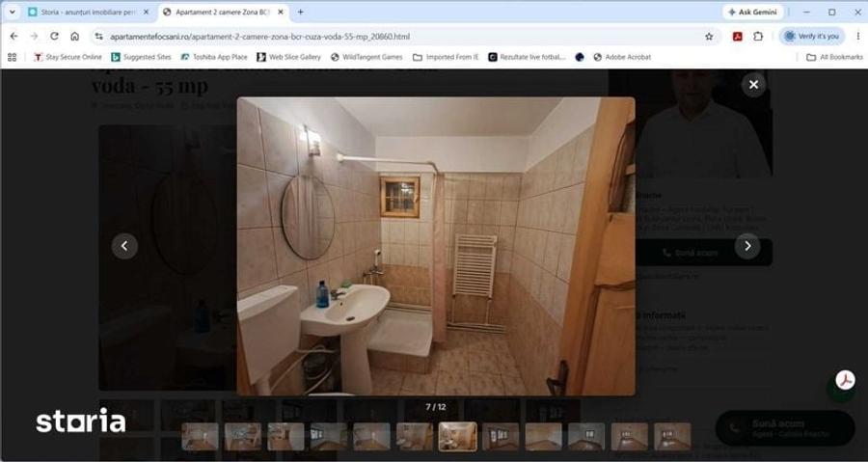This screenshot has height=462, width=868.
Task: Open the Extensions puzzle menu
Action: [x=758, y=37]
